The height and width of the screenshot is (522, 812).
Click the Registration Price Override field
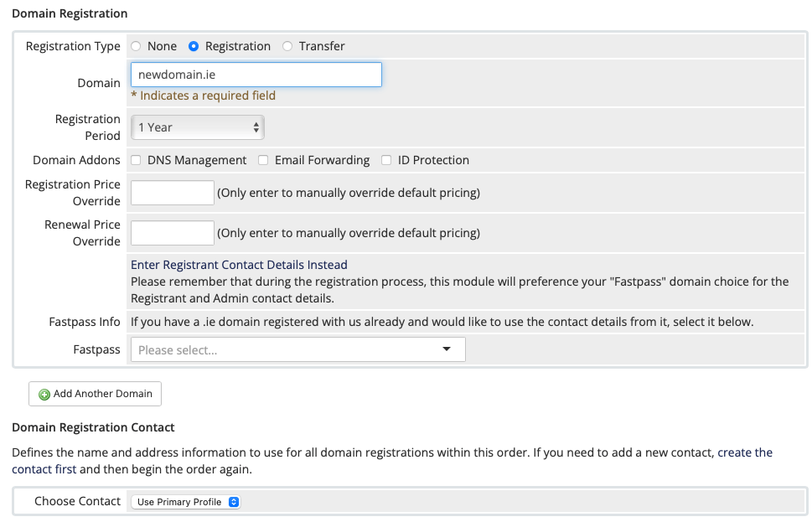click(173, 193)
